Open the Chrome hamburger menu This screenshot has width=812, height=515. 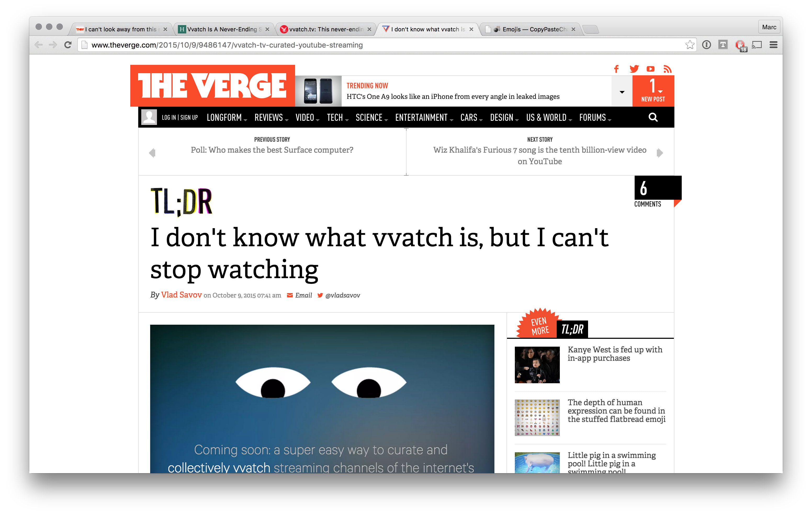(774, 45)
